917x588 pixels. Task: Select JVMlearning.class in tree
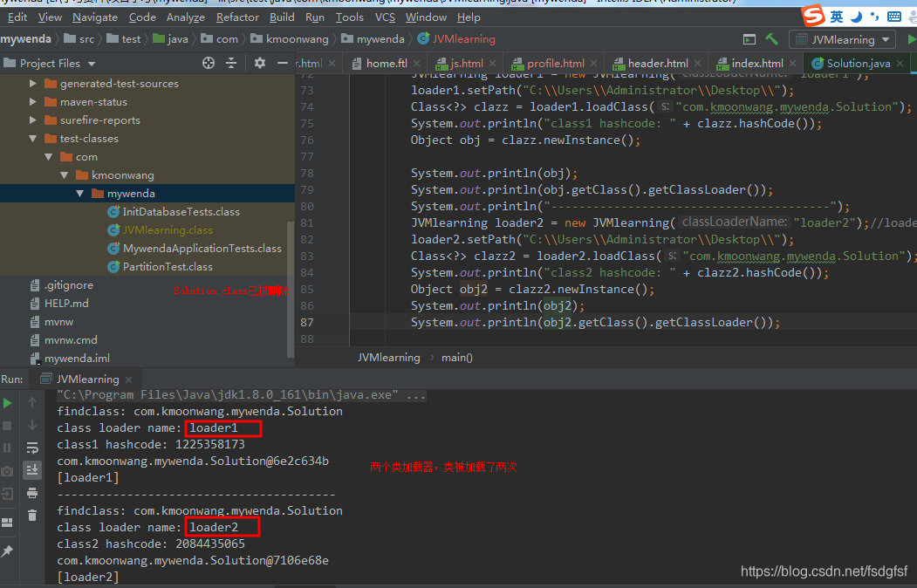(161, 230)
